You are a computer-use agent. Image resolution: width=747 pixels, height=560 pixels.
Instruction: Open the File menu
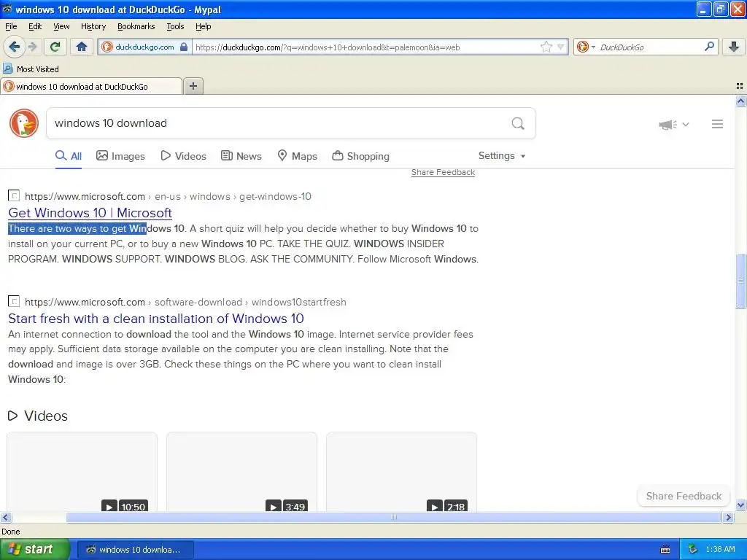pyautogui.click(x=11, y=26)
